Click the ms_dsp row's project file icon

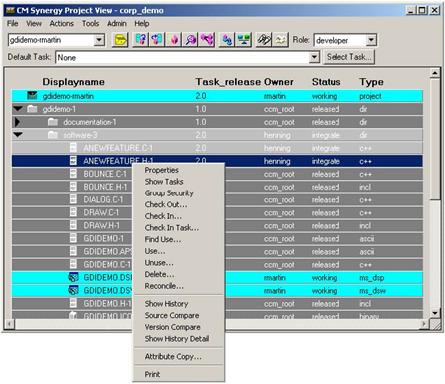point(73,277)
